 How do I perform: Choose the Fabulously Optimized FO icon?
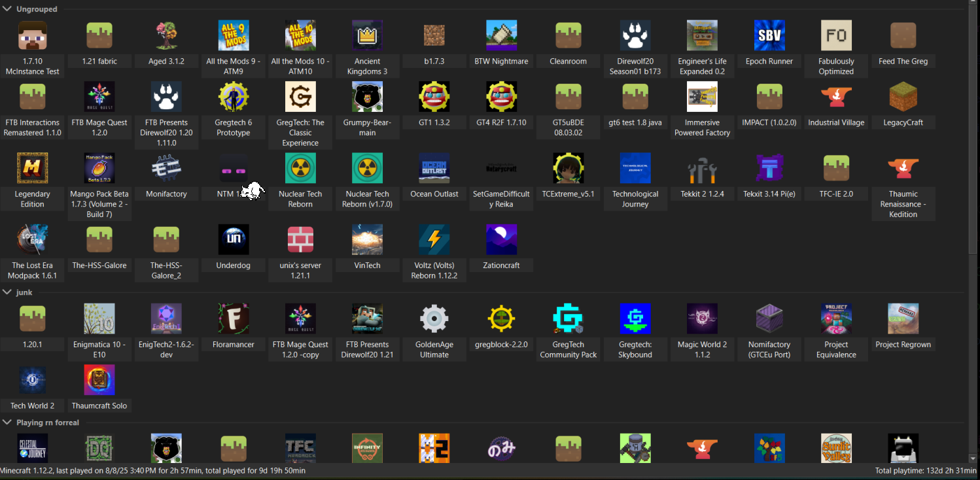836,35
